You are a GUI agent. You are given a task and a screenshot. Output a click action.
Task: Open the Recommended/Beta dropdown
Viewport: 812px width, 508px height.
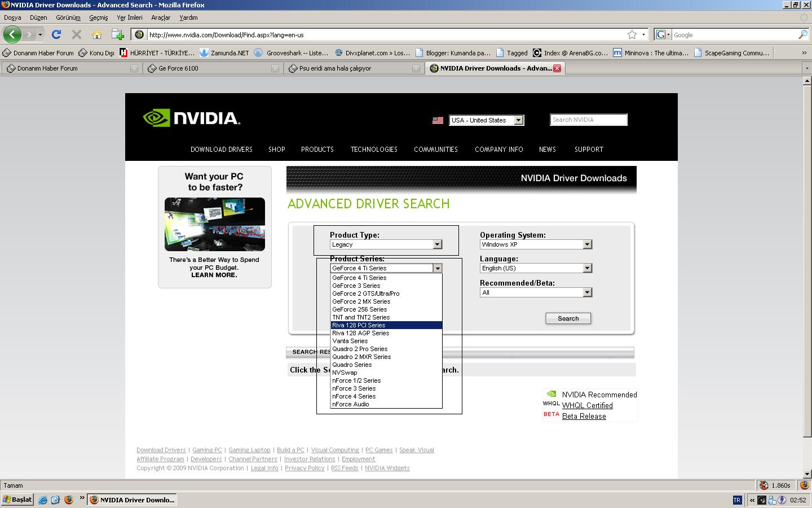(536, 292)
